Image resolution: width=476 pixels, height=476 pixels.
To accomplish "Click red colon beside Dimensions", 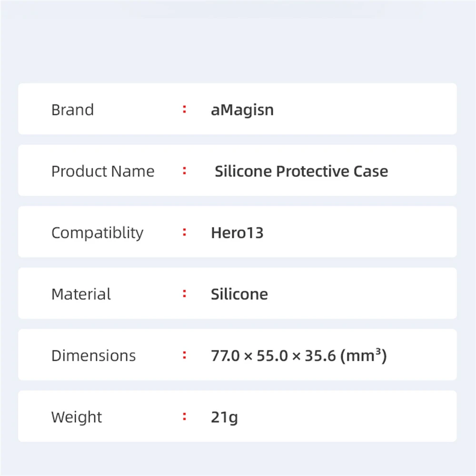I will click(x=184, y=355).
